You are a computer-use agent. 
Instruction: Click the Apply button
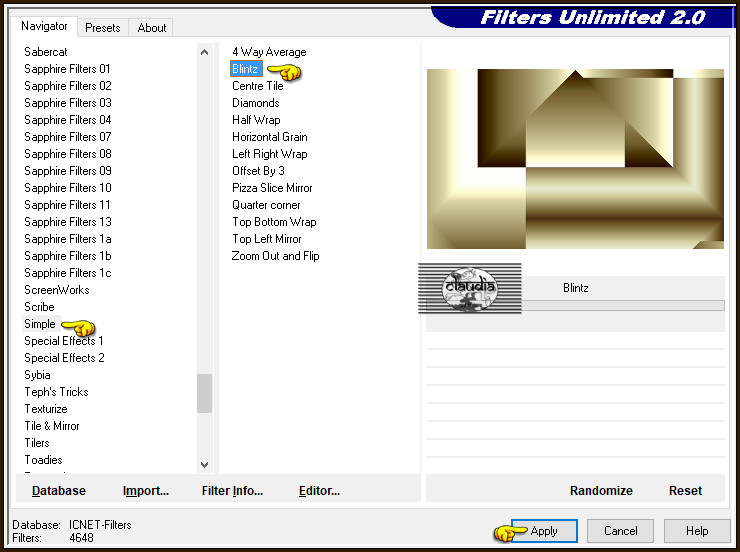click(544, 531)
